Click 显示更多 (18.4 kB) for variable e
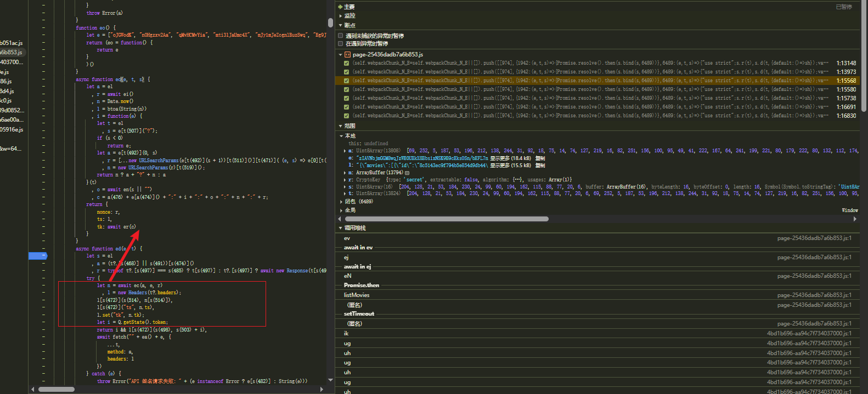Image resolution: width=868 pixels, height=394 pixels. click(x=511, y=158)
